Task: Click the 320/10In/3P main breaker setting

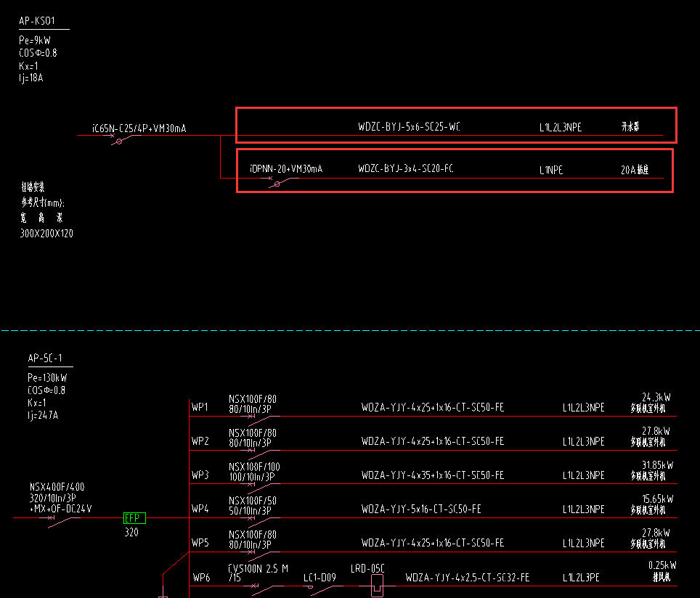Action: coord(53,498)
